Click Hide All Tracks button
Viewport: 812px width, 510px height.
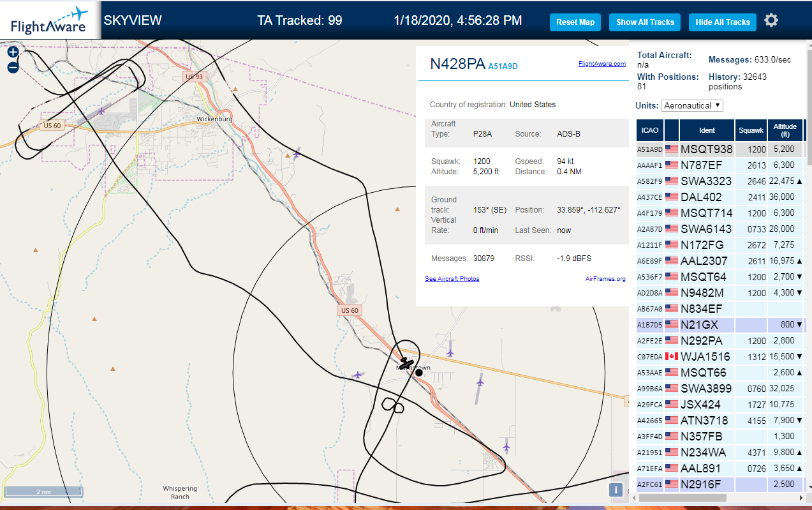click(x=723, y=22)
